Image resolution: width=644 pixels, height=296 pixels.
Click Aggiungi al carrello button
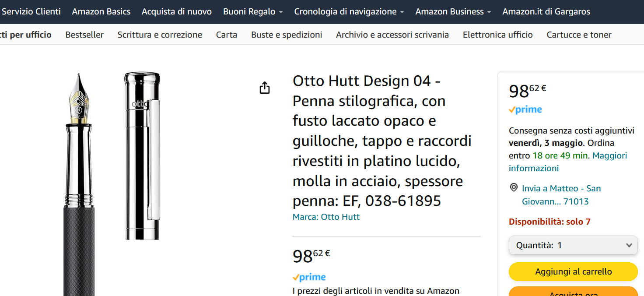573,271
